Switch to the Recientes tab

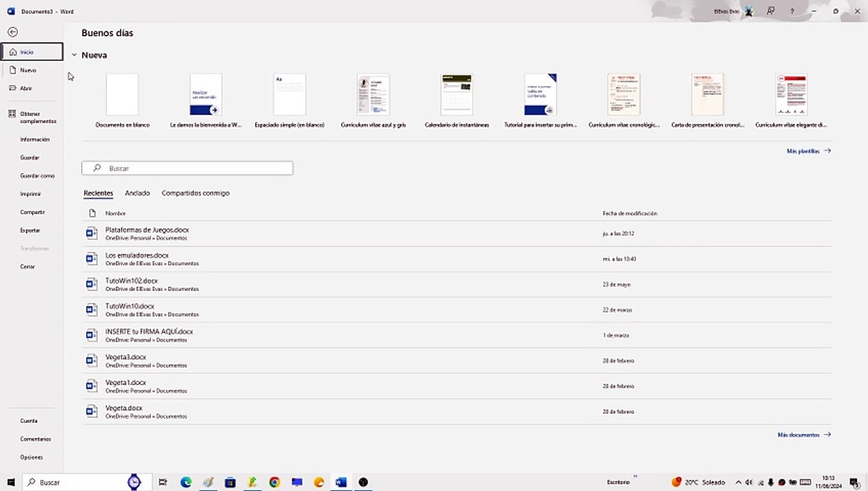click(98, 193)
